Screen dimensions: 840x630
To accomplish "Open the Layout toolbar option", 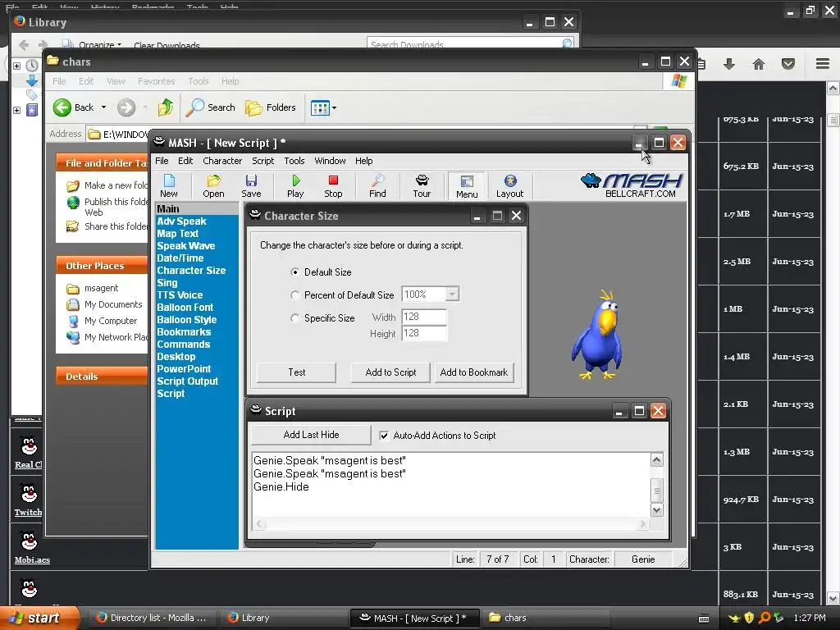I will click(x=509, y=186).
